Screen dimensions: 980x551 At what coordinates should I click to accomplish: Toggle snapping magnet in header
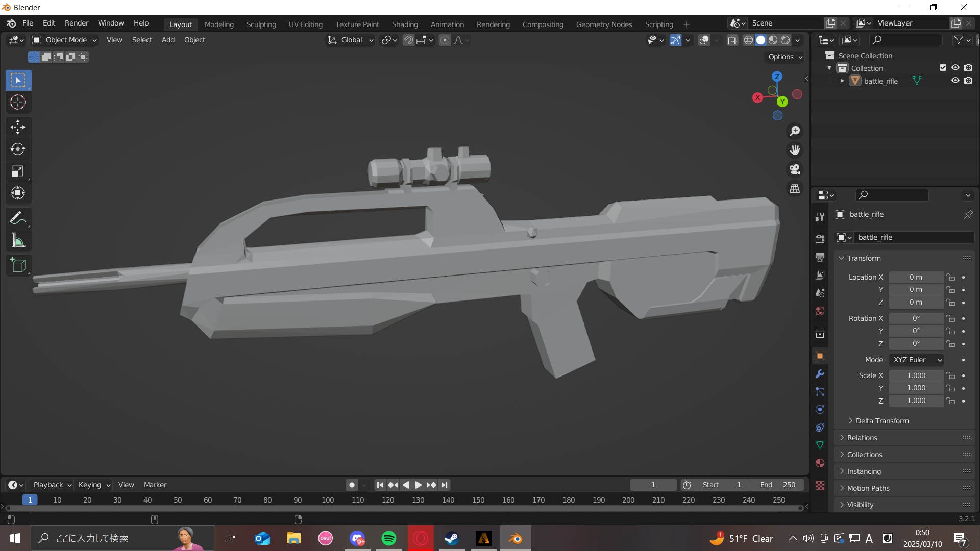pos(408,40)
